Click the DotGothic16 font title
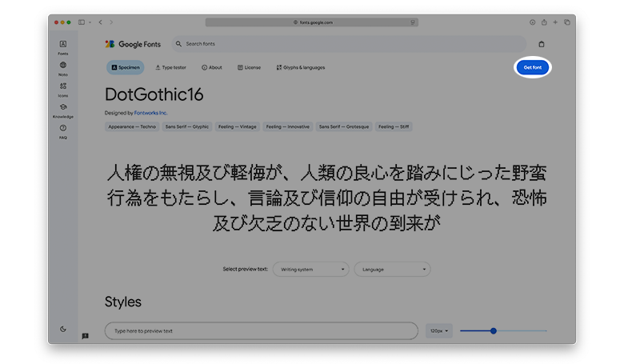Image resolution: width=624 pixels, height=364 pixels. tap(154, 94)
